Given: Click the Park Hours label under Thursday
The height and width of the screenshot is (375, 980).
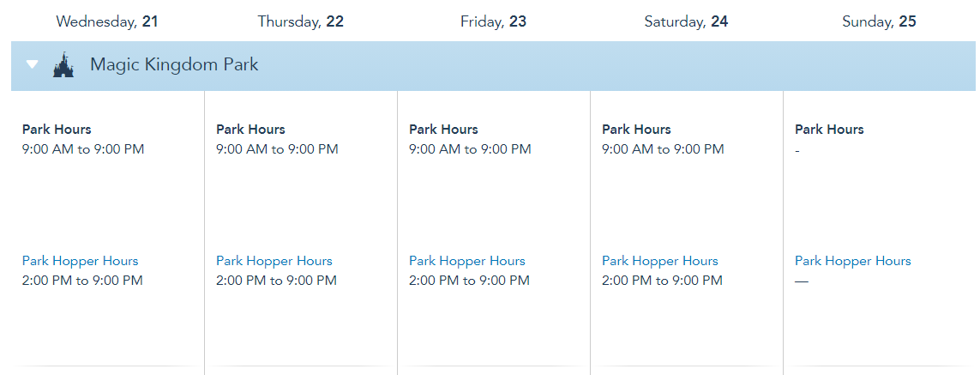Looking at the screenshot, I should pos(250,130).
